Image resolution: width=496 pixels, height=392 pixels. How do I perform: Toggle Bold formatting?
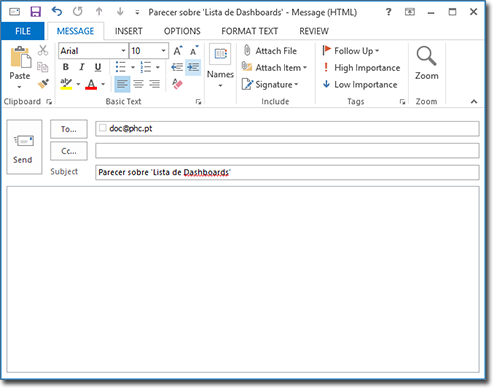tap(66, 67)
